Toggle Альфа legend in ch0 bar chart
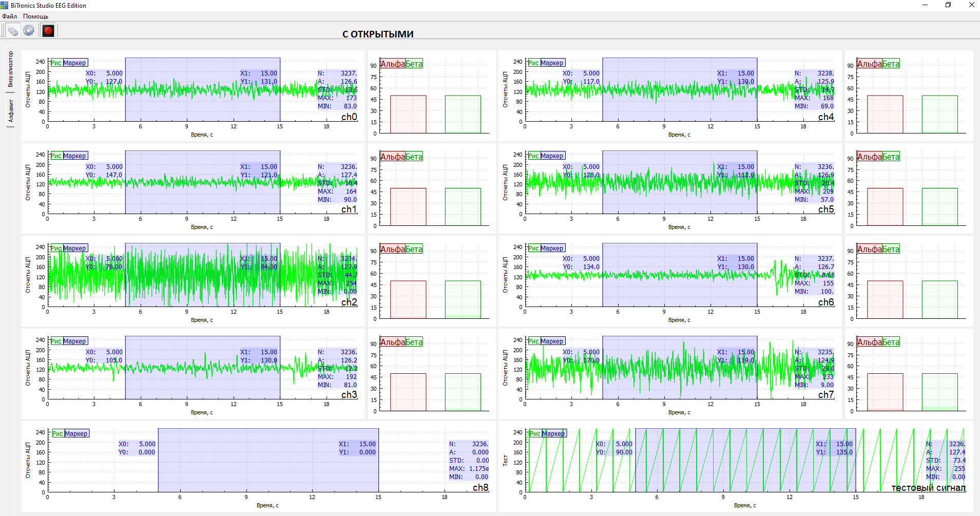The width and height of the screenshot is (980, 516). coord(393,64)
